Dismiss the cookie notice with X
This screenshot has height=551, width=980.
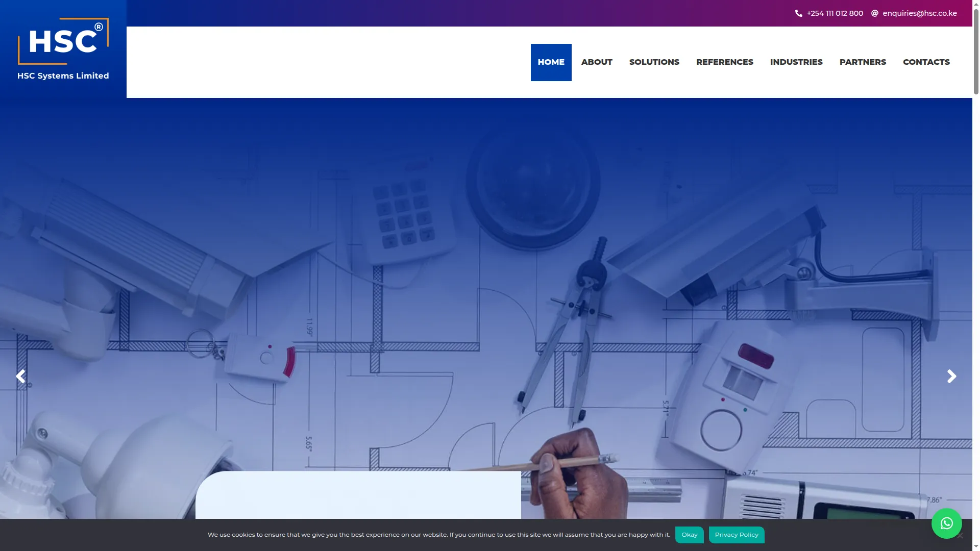[x=960, y=535]
